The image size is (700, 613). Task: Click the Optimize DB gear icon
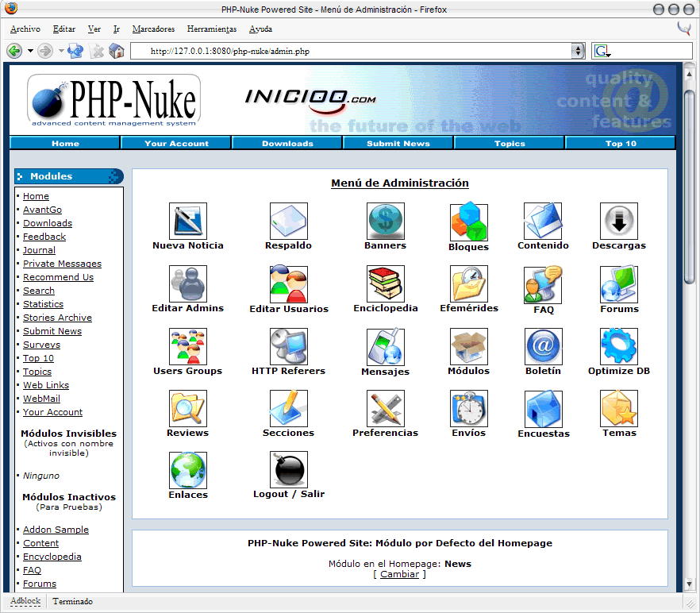coord(619,346)
